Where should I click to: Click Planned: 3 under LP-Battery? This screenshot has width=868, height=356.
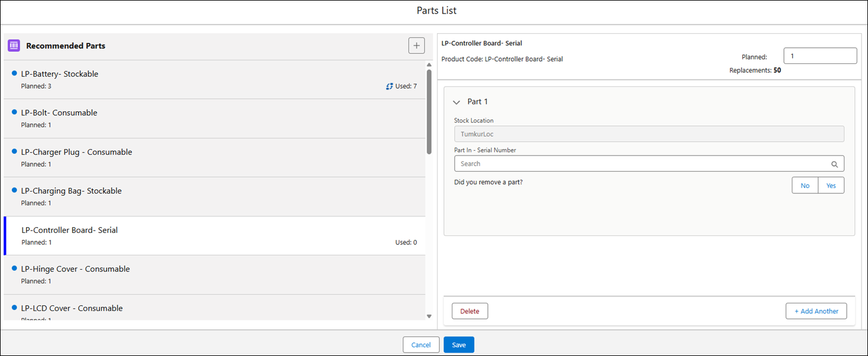tap(36, 86)
